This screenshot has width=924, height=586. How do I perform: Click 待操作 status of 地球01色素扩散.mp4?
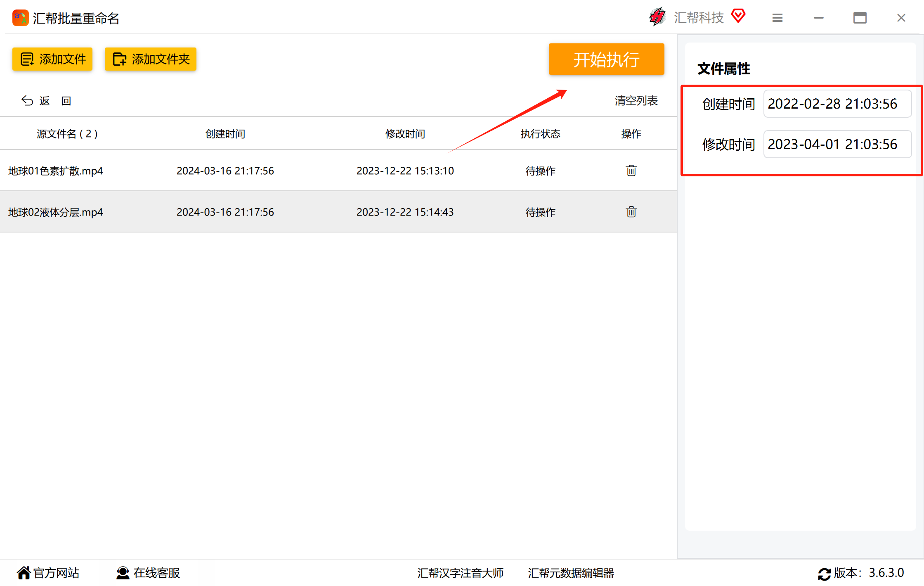pyautogui.click(x=541, y=171)
